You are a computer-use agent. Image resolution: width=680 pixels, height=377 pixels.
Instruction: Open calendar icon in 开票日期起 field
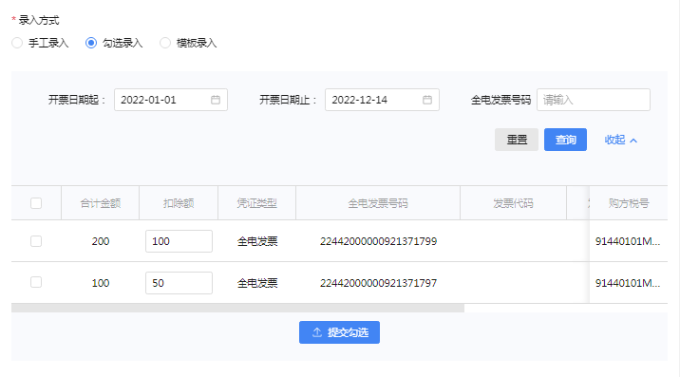(x=216, y=100)
